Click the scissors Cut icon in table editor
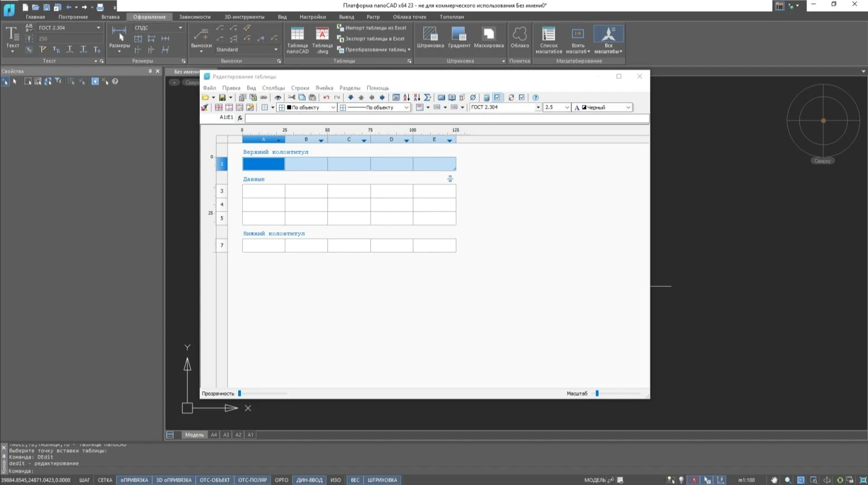The height and width of the screenshot is (485, 868). coord(292,98)
